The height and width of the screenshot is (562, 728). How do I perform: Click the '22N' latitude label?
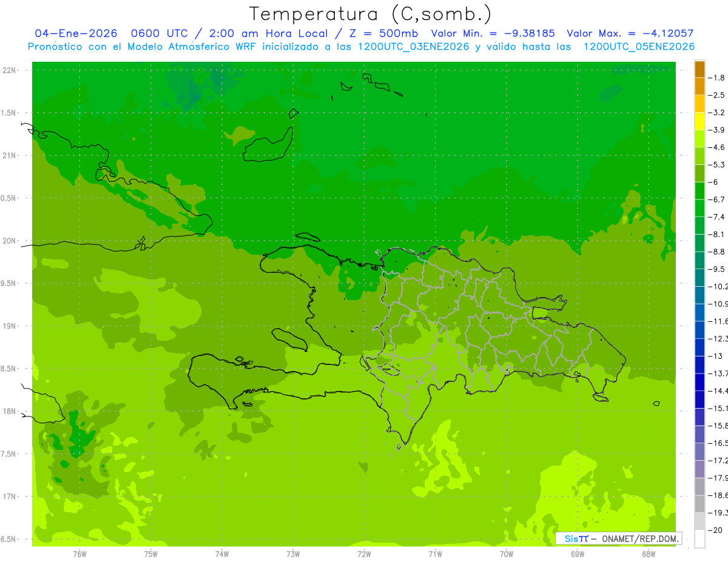(x=9, y=70)
